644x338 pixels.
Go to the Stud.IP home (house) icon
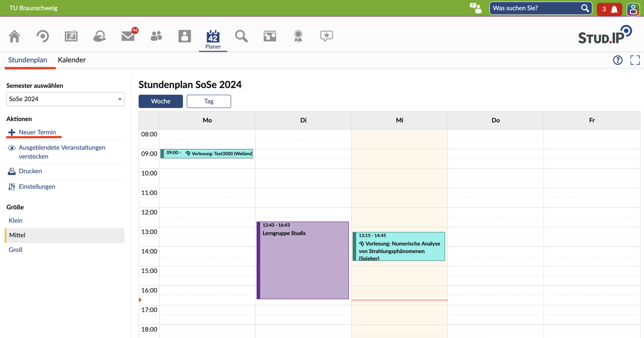[15, 36]
